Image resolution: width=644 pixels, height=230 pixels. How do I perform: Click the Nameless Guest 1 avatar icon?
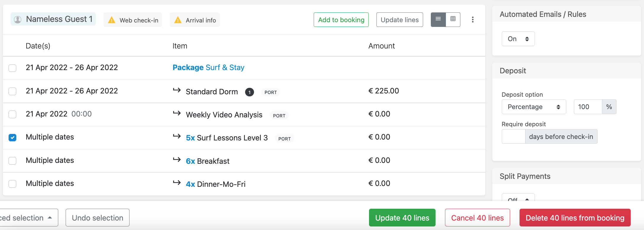point(18,20)
